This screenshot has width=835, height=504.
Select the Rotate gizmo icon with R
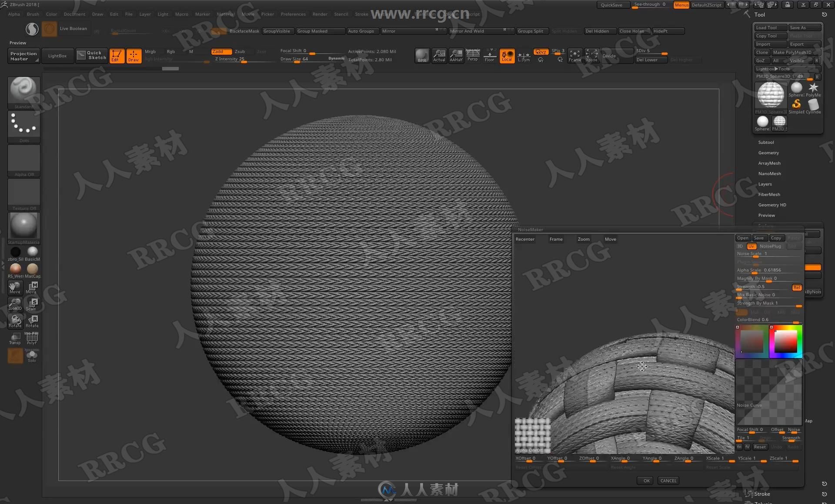tap(32, 321)
